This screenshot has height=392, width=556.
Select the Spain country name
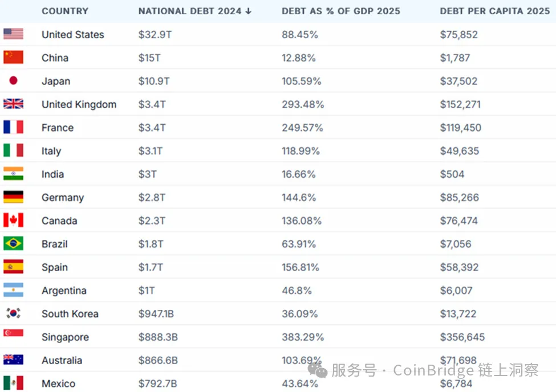[55, 267]
